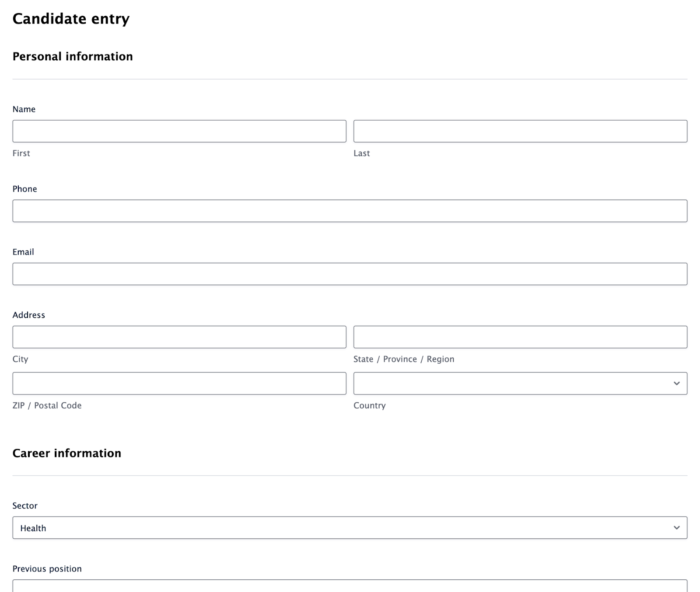Click the Email field label
Image resolution: width=700 pixels, height=592 pixels.
[23, 252]
